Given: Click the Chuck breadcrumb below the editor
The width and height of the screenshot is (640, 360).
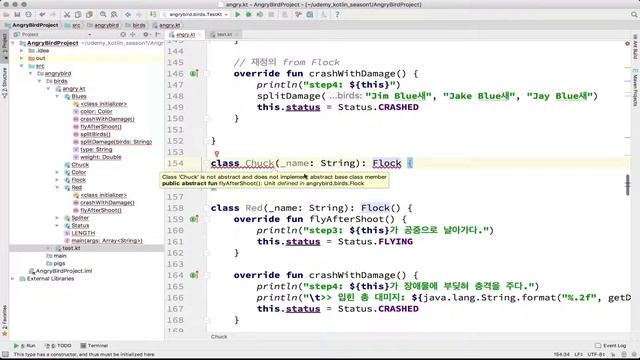Looking at the screenshot, I should (x=219, y=337).
